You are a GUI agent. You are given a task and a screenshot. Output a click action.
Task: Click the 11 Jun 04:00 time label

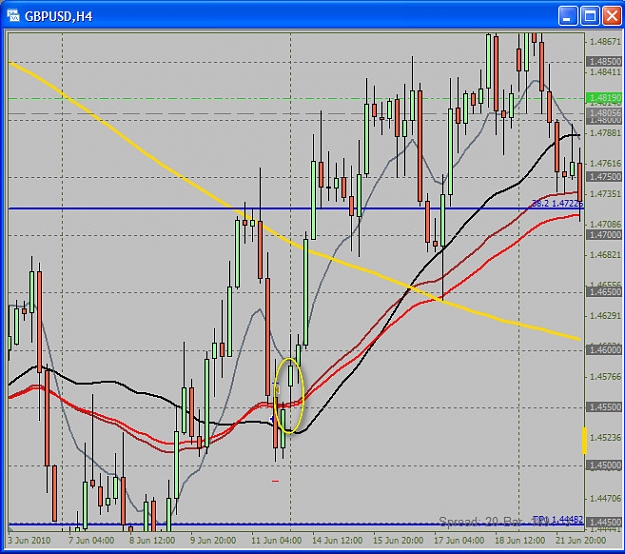coord(276,540)
